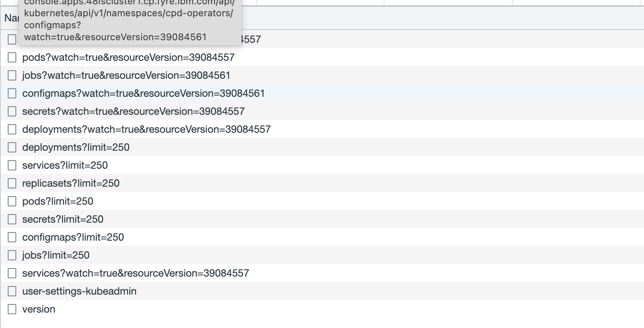
Task: Check the checkbox for jobs?watch=true&resourceVersion=39084561
Action: (12, 75)
